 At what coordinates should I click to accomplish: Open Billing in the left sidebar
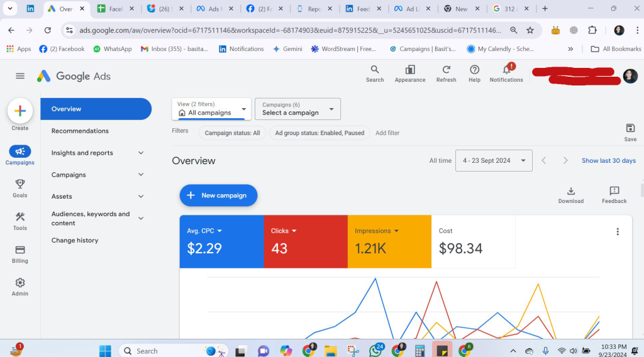click(x=20, y=250)
